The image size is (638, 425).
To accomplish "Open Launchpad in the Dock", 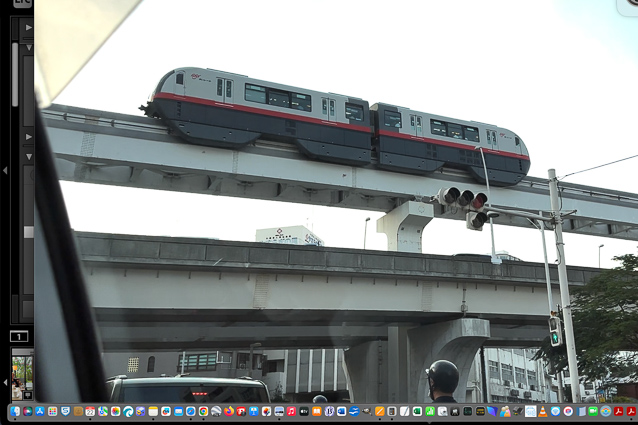I will pyautogui.click(x=52, y=412).
